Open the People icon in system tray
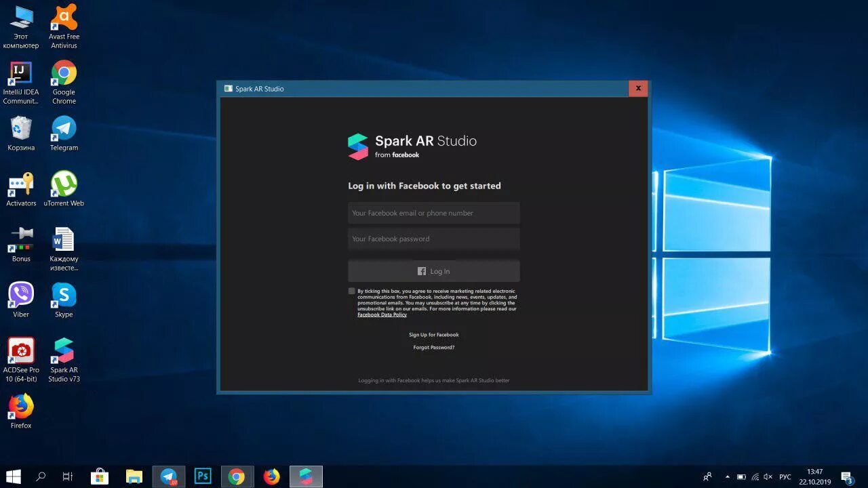 [707, 476]
